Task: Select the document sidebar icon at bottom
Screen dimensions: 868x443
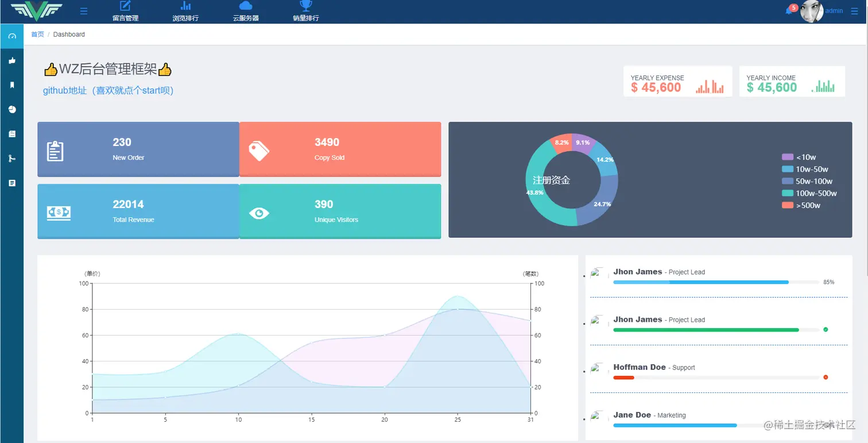Action: pos(12,183)
